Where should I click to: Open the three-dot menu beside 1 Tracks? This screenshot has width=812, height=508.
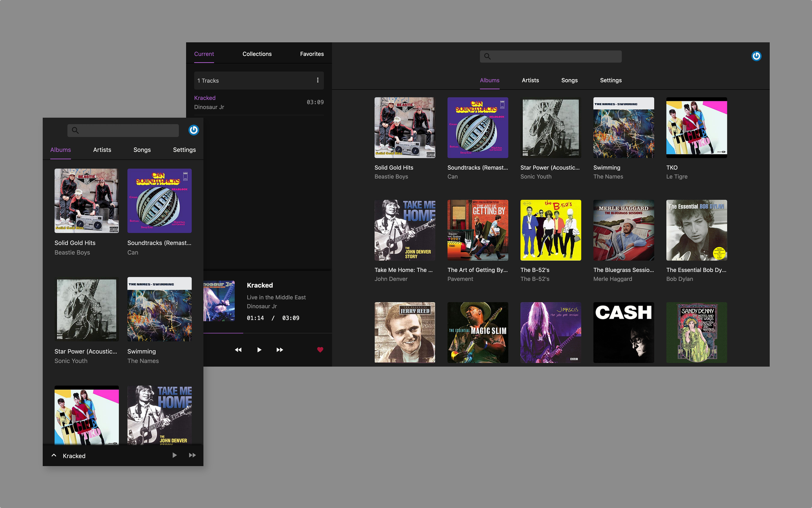coord(318,80)
